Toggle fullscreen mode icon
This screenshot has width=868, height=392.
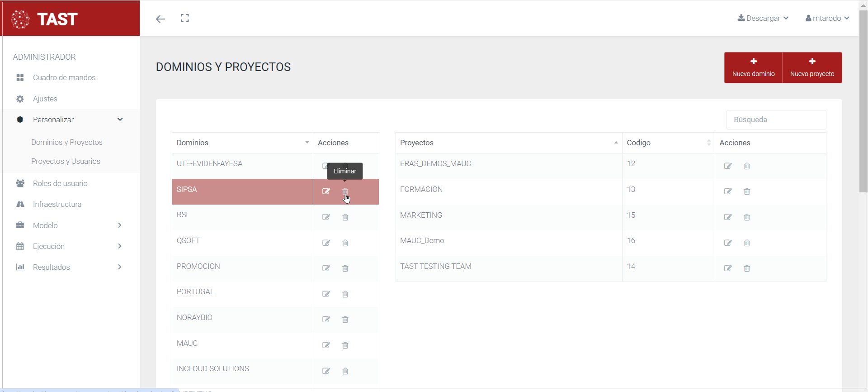pyautogui.click(x=184, y=18)
